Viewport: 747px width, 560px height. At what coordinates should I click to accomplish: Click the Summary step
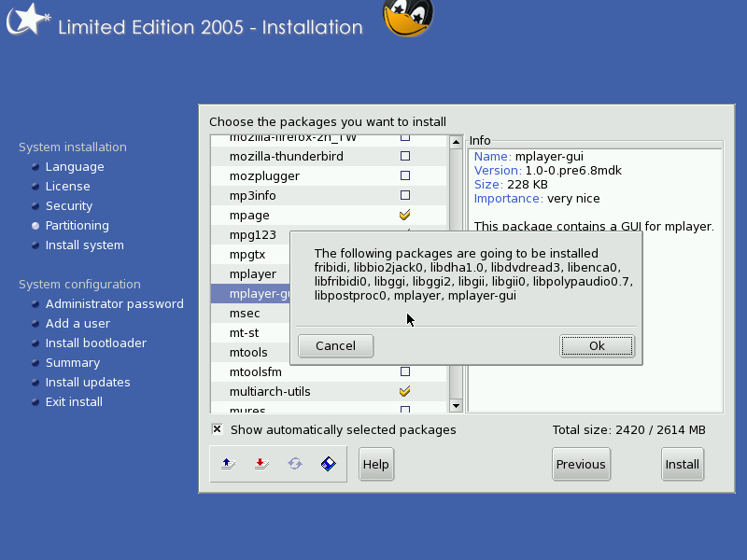(73, 362)
